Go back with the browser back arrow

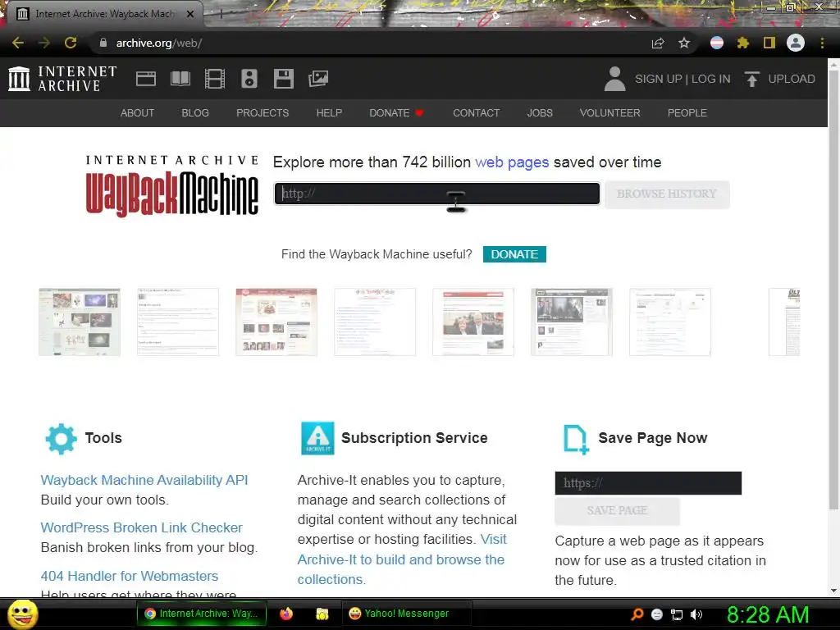point(18,43)
